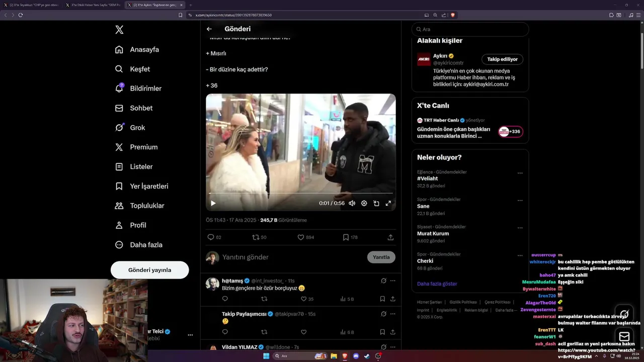Go back with the Gönderi arrow
Image resolution: width=644 pixels, height=362 pixels.
pos(209,29)
